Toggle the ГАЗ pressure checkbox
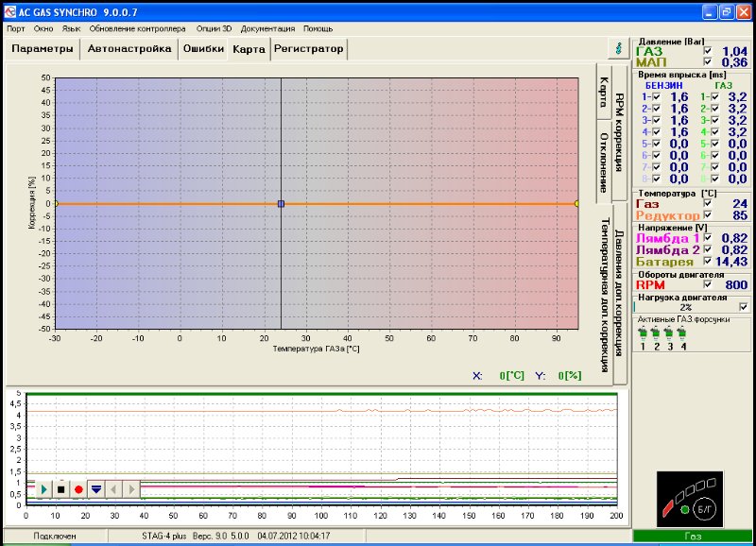 [709, 51]
